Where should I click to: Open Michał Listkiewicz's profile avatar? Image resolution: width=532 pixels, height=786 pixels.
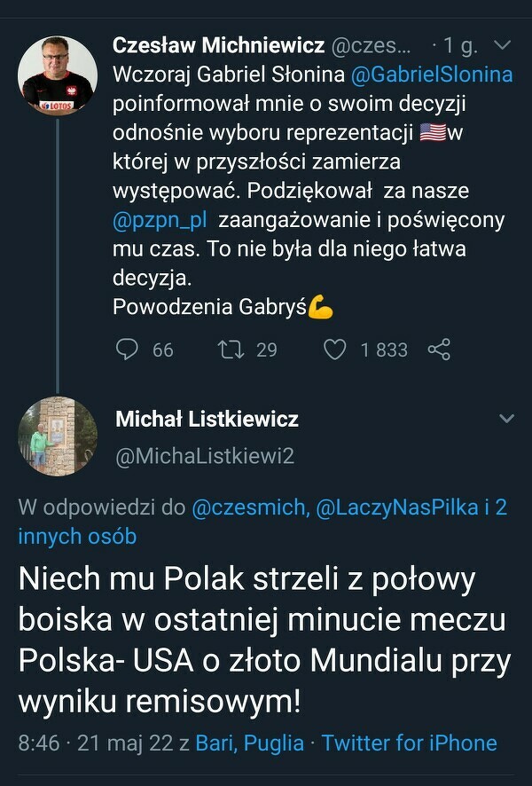(58, 436)
